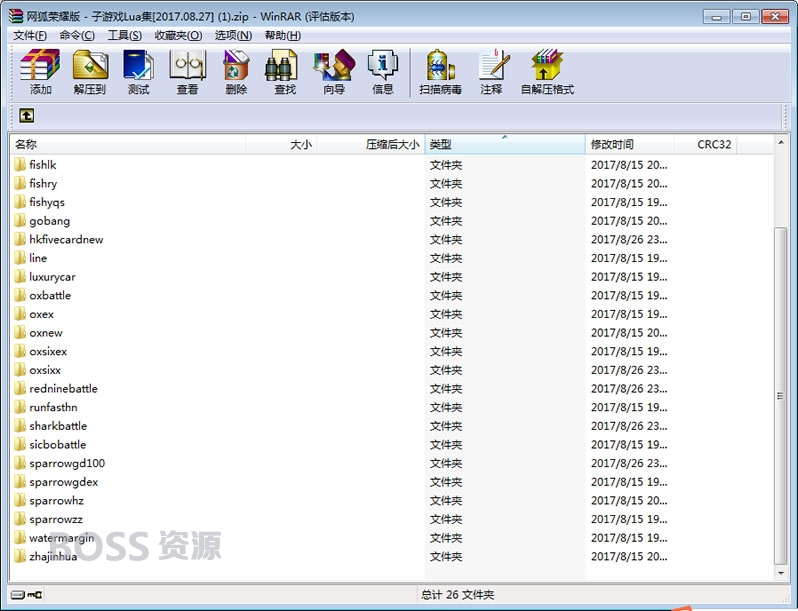Select the oxex folder icon
This screenshot has height=611, width=798.
20,314
